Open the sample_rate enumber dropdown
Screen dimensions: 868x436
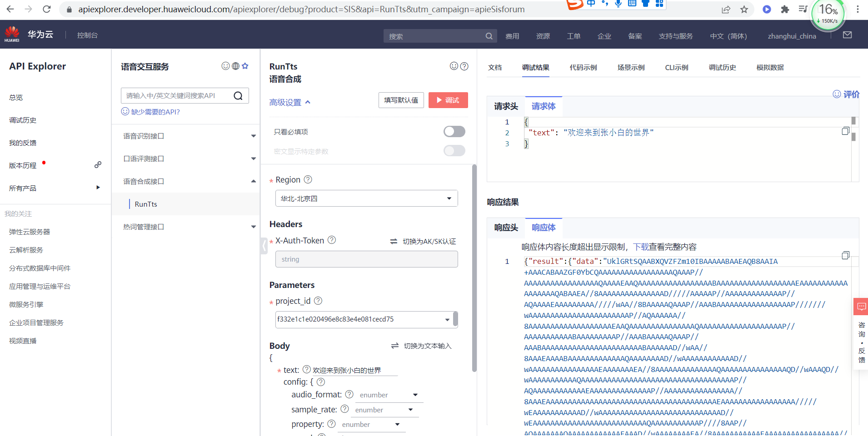click(x=384, y=410)
